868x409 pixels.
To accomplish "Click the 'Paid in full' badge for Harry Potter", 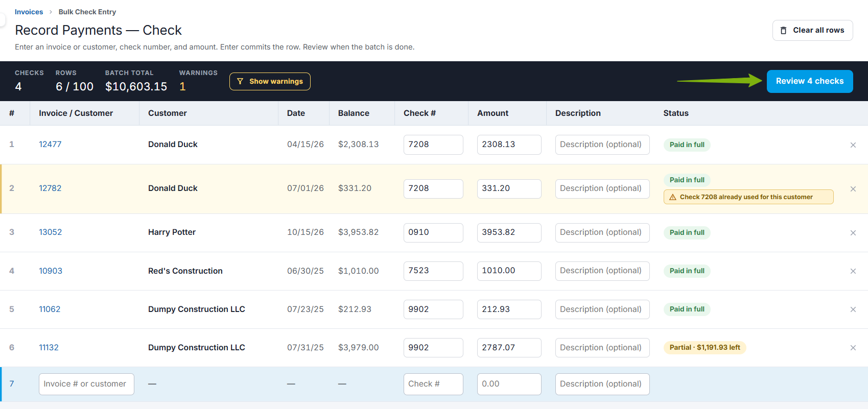I will tap(687, 232).
